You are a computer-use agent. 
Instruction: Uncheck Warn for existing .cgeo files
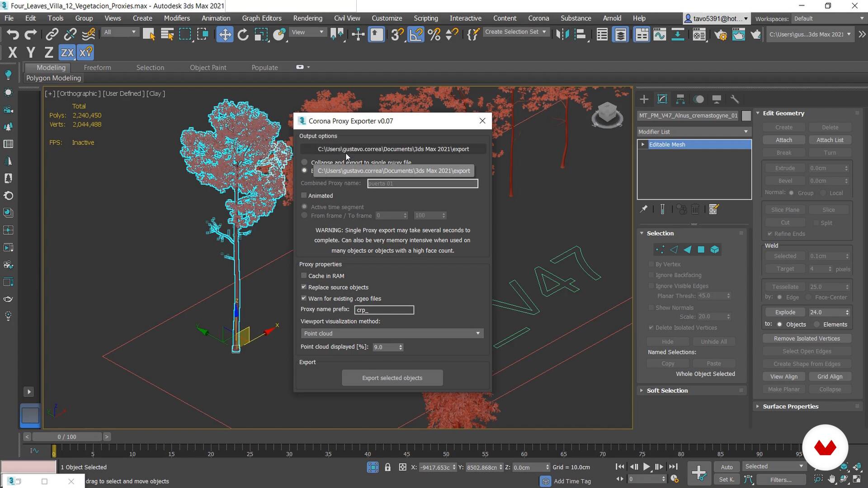pyautogui.click(x=304, y=298)
